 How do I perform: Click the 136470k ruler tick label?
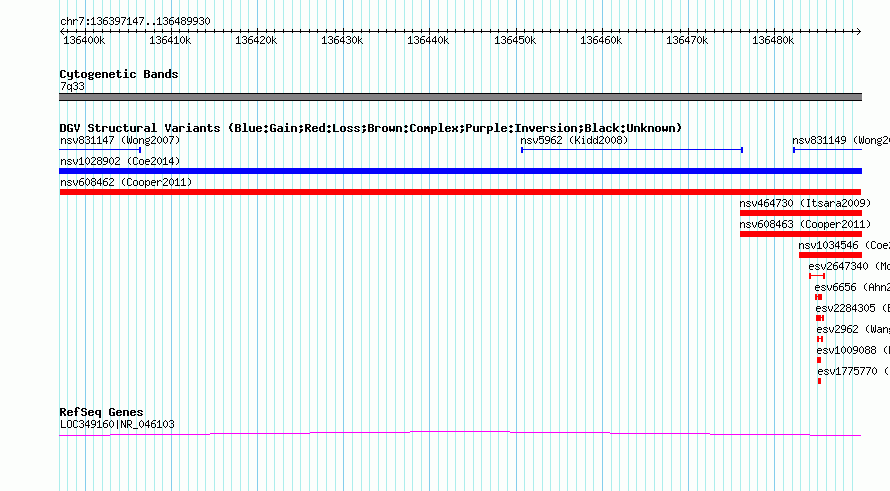[x=687, y=40]
